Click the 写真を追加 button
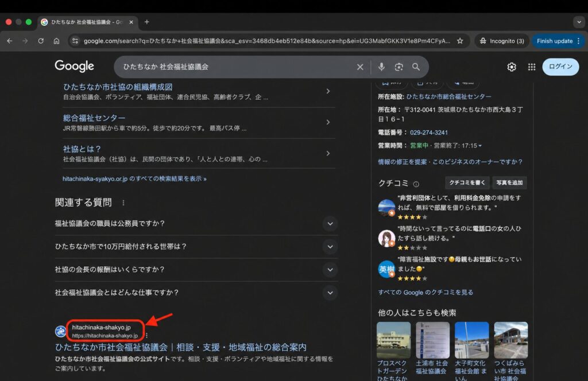Viewport: 588px width, 381px height. 509,183
